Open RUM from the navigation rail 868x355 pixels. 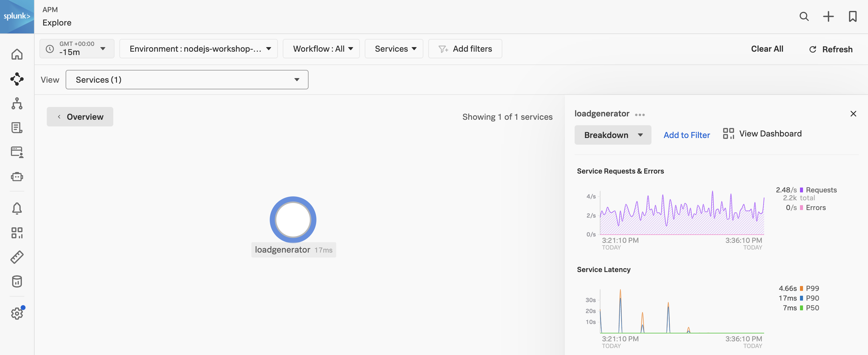pyautogui.click(x=17, y=152)
